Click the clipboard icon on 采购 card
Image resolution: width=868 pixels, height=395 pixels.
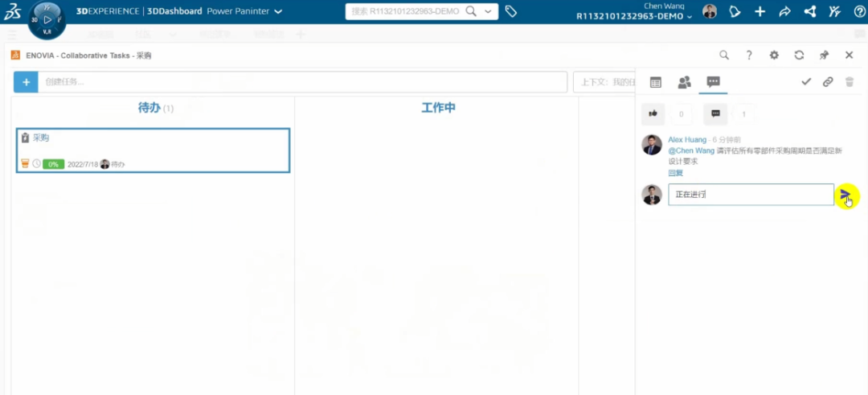click(25, 138)
